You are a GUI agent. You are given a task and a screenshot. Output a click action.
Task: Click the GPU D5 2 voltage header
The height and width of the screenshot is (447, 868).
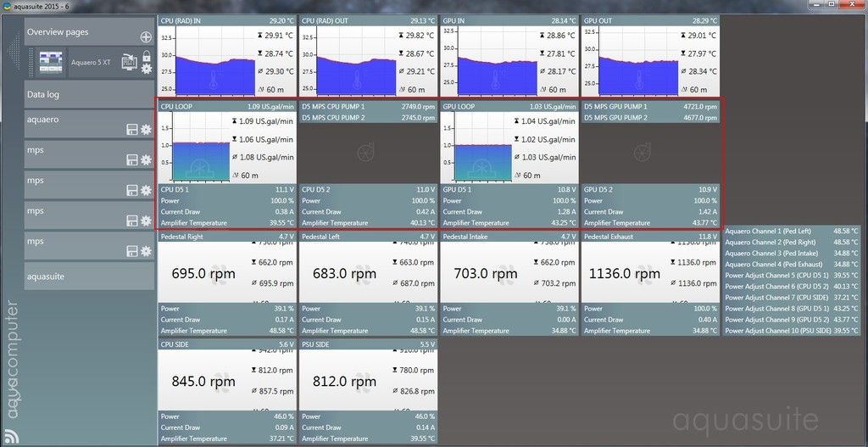point(650,189)
